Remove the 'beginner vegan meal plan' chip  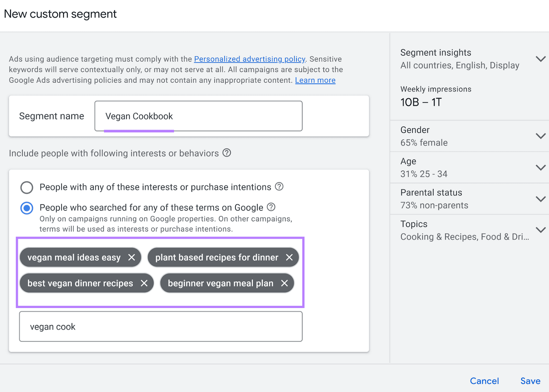tap(284, 283)
